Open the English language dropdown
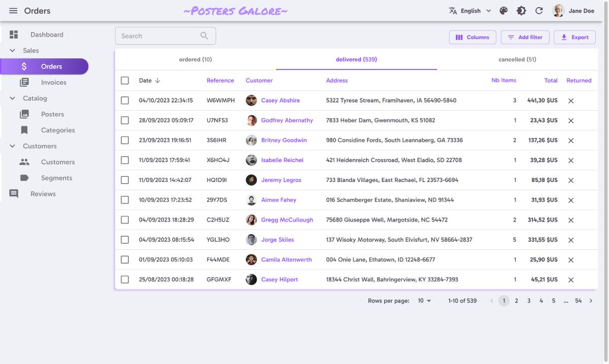The image size is (609, 364). (x=470, y=11)
